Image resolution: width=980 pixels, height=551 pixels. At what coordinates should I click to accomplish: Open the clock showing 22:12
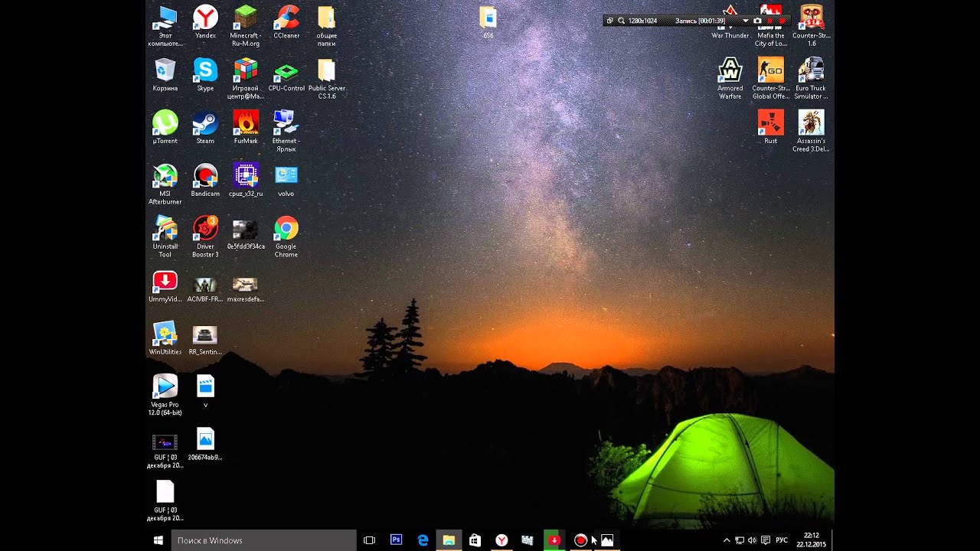point(811,540)
